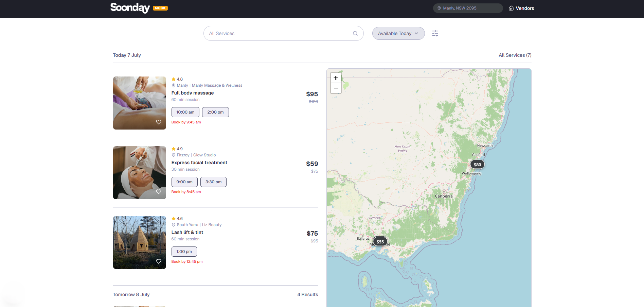This screenshot has height=307, width=644.
Task: Click the Soonday logo
Action: point(130,8)
